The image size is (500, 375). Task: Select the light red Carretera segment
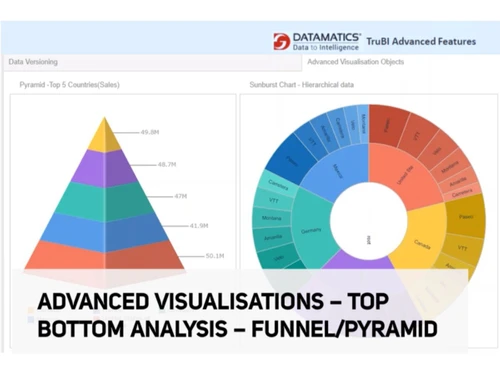[462, 193]
